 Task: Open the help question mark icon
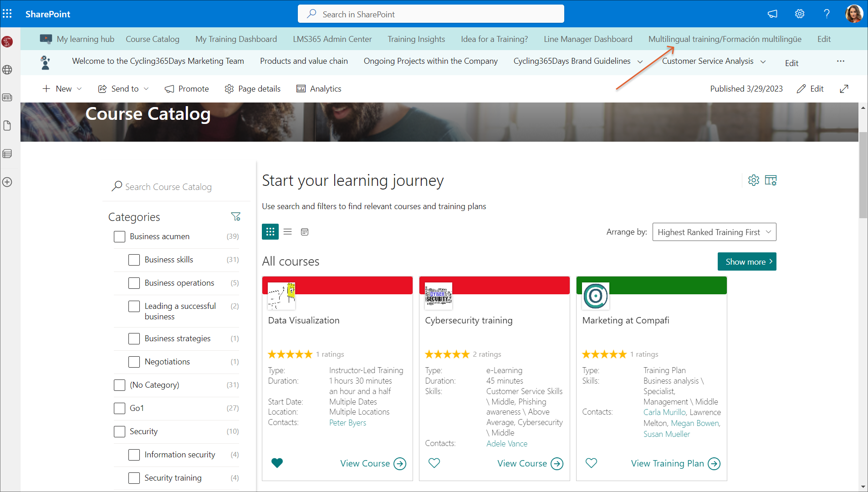[x=827, y=14]
